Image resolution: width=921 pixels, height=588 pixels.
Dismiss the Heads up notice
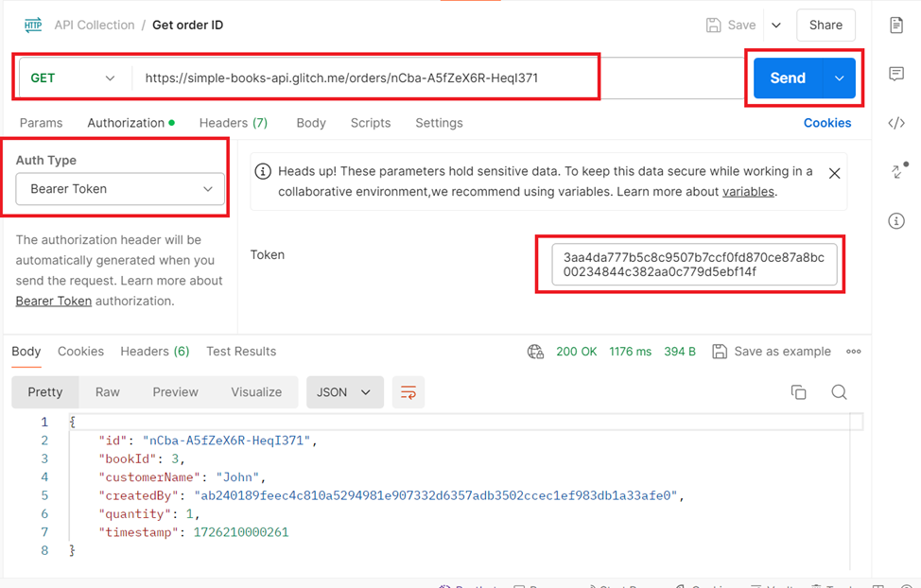click(x=834, y=173)
